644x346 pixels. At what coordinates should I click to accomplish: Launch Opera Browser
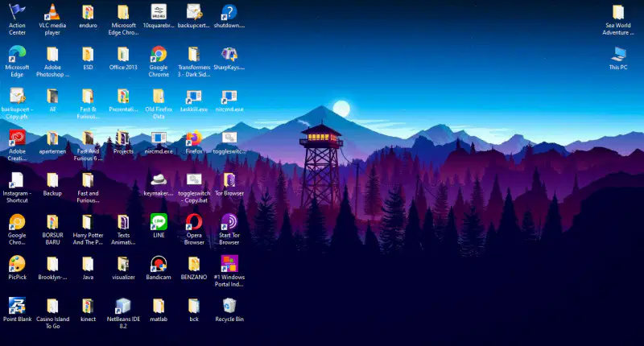(194, 222)
